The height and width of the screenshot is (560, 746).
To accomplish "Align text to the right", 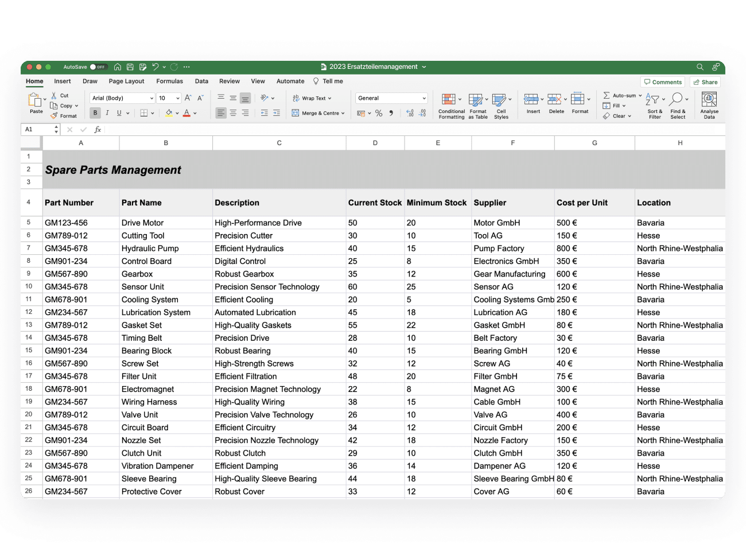I will (245, 113).
